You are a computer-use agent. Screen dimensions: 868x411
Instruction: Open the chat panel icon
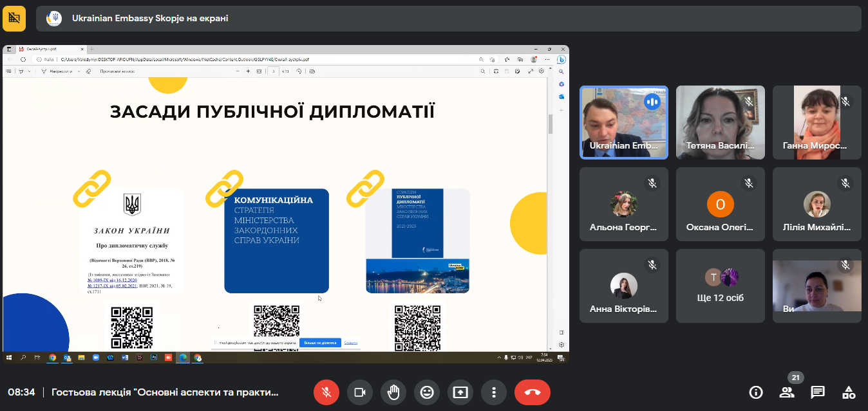click(818, 392)
